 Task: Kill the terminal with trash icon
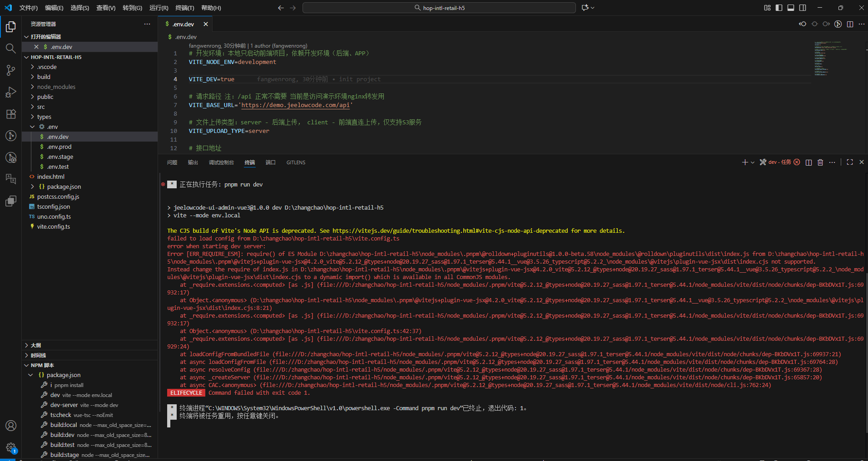[x=820, y=162]
